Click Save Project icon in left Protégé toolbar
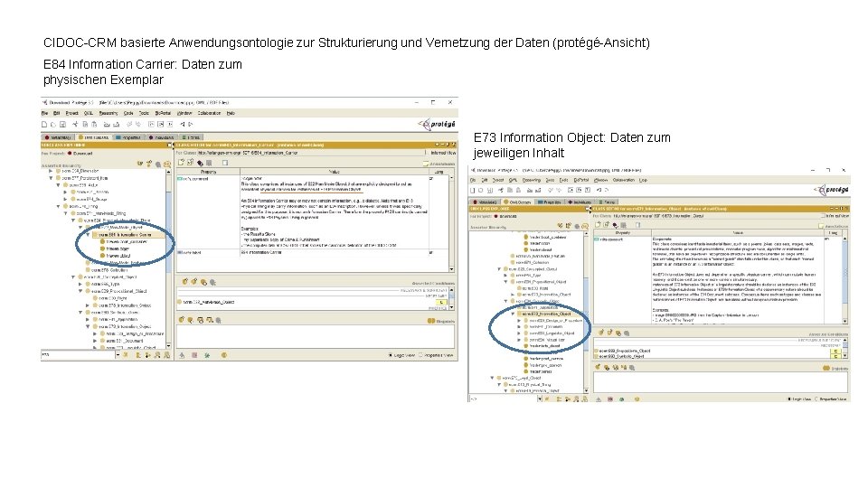This screenshot has height=488, width=868. [62, 125]
